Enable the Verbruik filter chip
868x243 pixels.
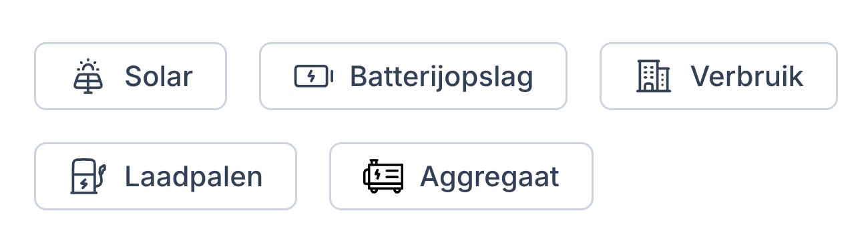[x=718, y=76]
